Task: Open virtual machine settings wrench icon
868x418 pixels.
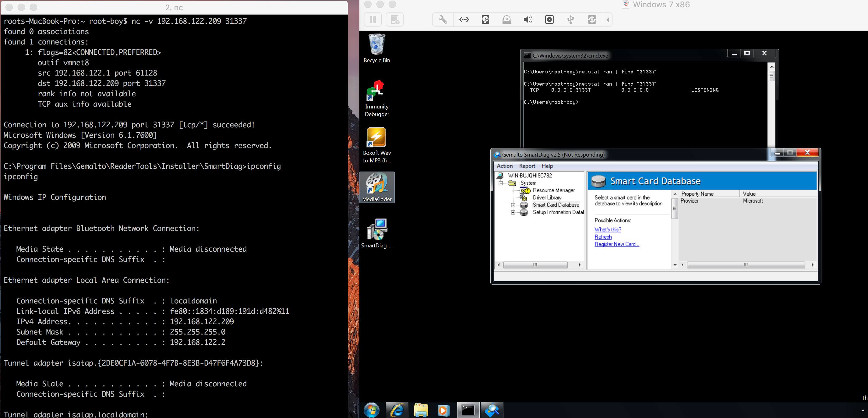Action: (443, 19)
